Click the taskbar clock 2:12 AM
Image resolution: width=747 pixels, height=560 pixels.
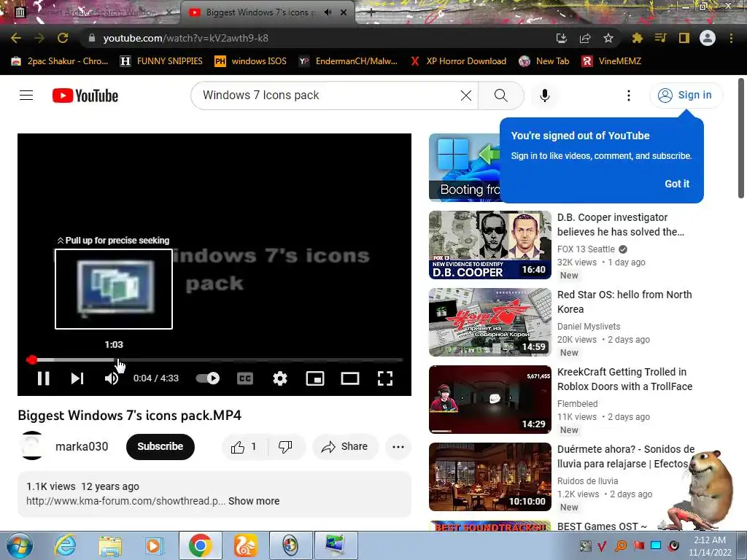click(x=709, y=546)
